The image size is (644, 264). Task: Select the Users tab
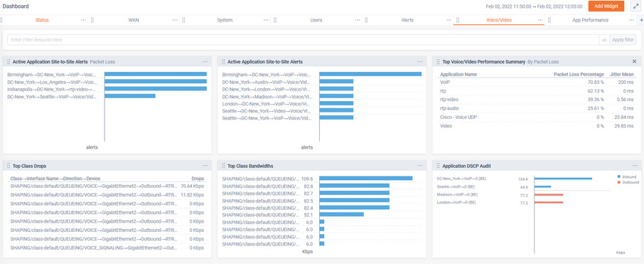coord(316,20)
